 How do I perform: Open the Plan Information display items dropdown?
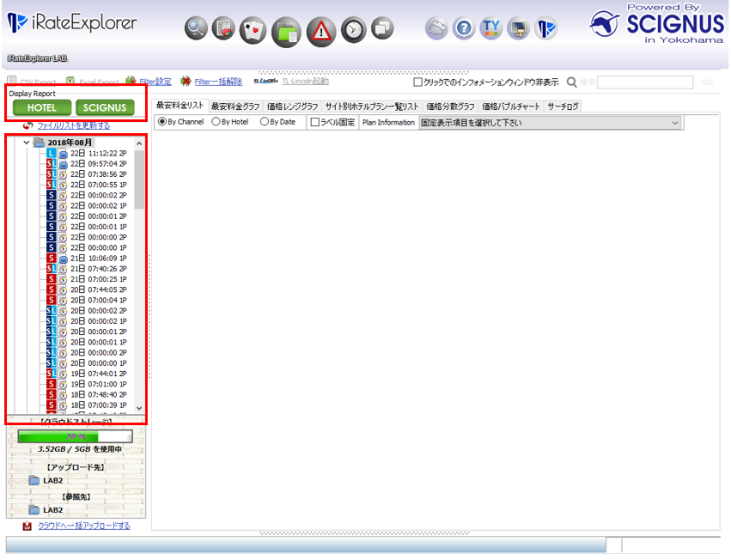[550, 123]
